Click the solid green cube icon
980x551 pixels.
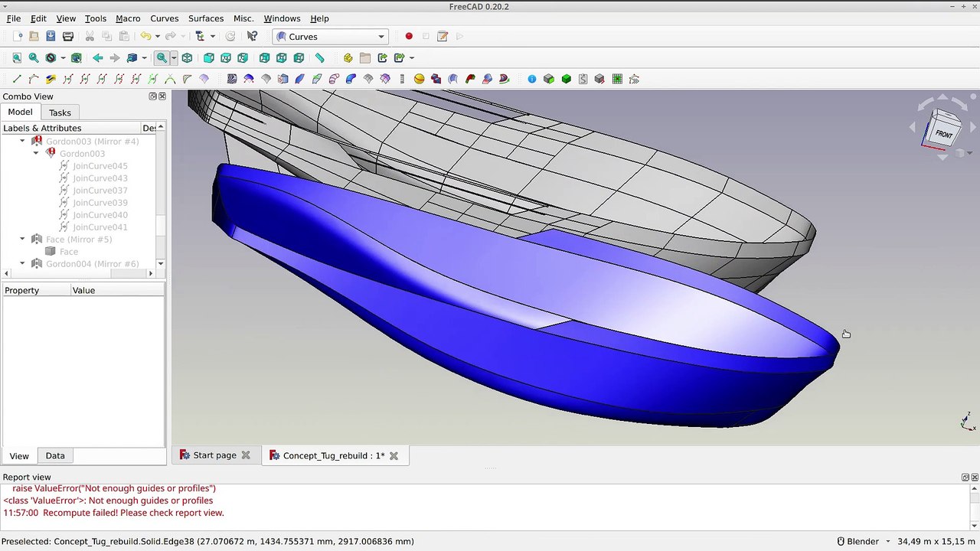[x=567, y=79]
